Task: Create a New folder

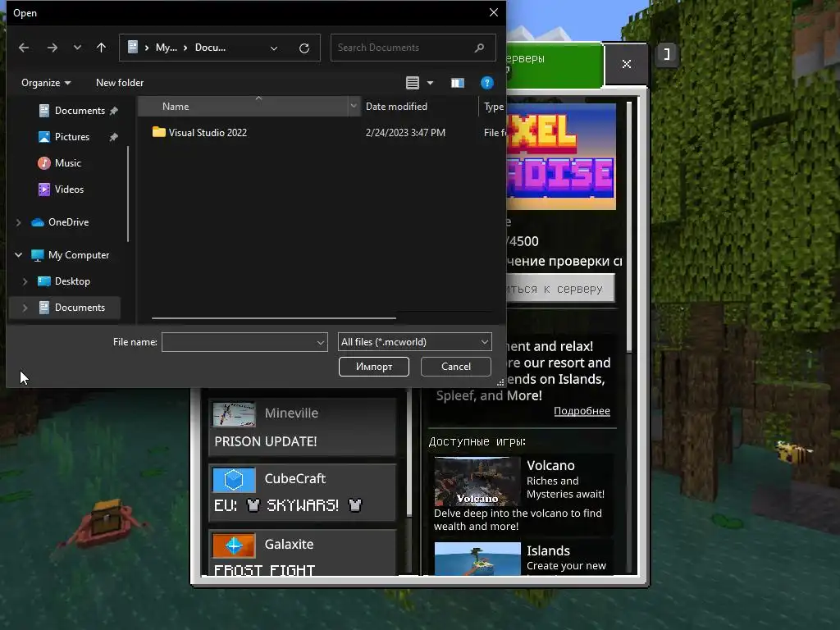Action: (x=120, y=83)
